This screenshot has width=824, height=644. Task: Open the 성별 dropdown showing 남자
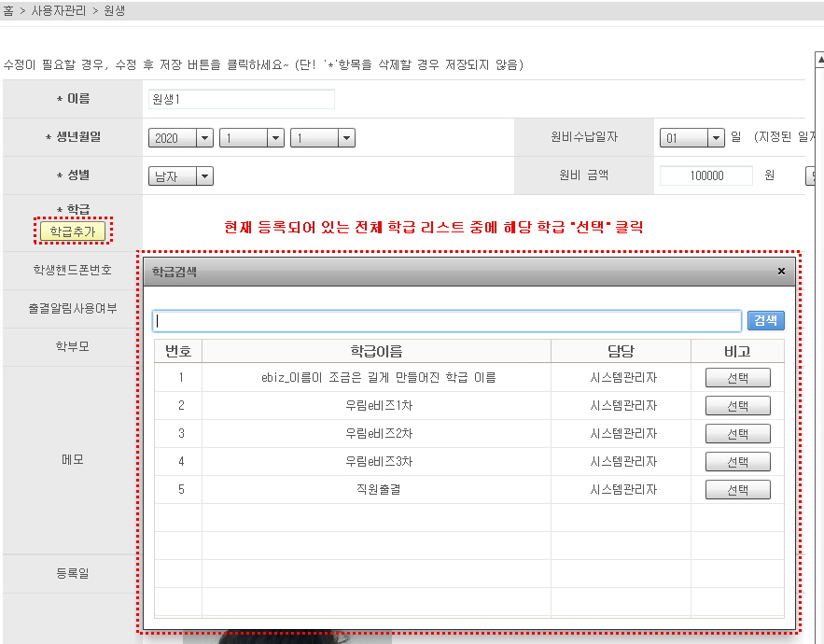[181, 176]
